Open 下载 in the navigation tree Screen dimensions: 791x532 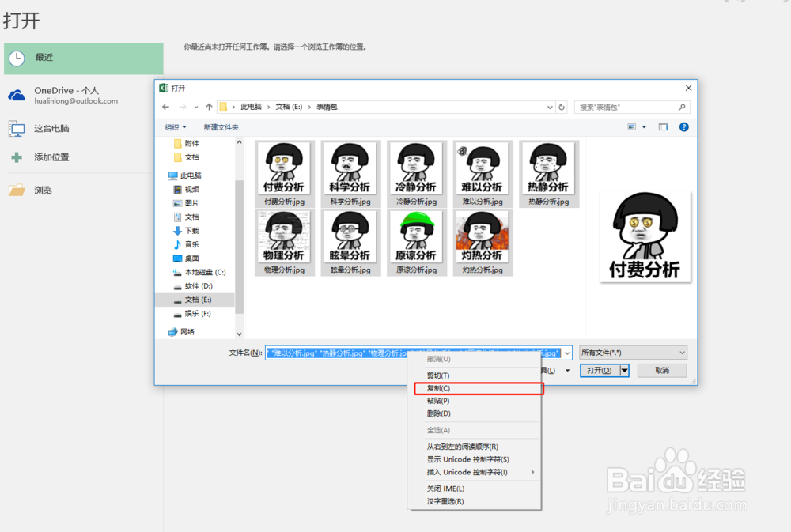[x=186, y=231]
